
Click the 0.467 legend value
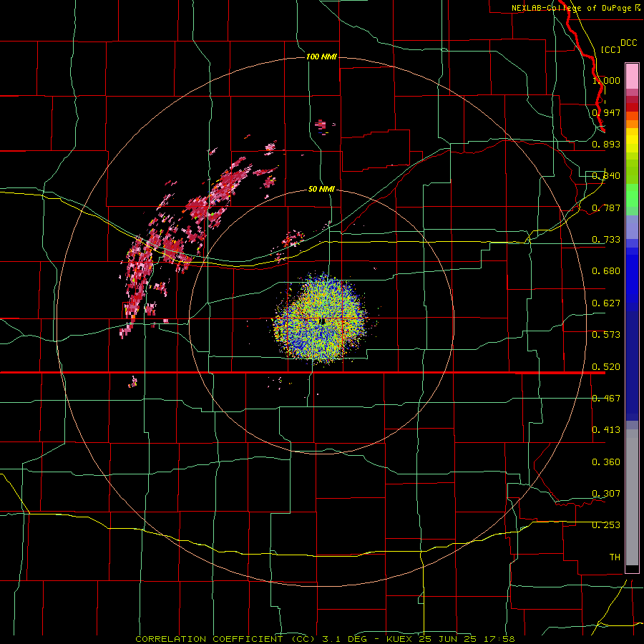(606, 399)
